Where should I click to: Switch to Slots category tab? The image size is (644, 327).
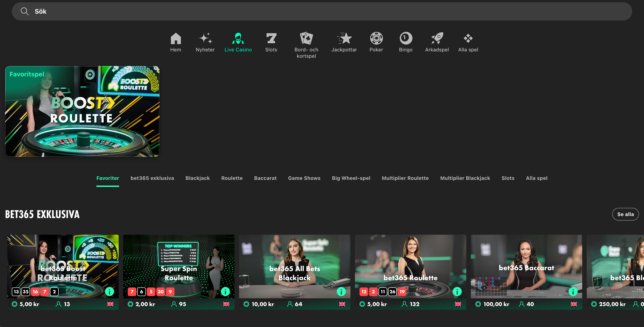point(508,178)
